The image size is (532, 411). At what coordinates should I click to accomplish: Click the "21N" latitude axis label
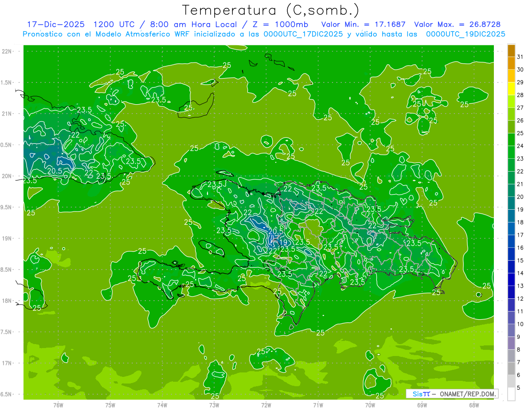coord(7,114)
